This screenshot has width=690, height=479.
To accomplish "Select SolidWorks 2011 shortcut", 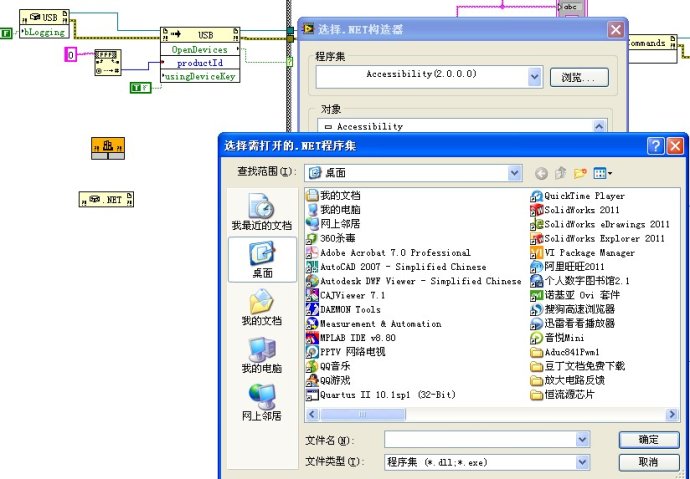I will (x=575, y=209).
